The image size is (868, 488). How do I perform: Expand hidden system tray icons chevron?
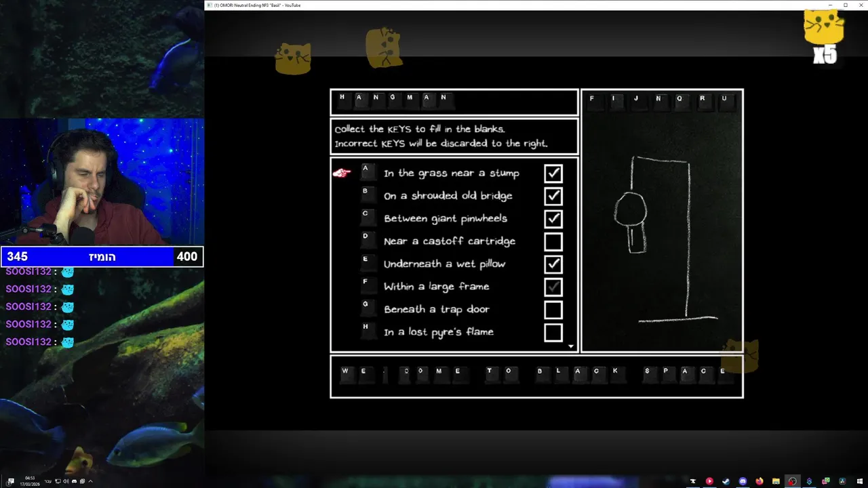click(90, 481)
